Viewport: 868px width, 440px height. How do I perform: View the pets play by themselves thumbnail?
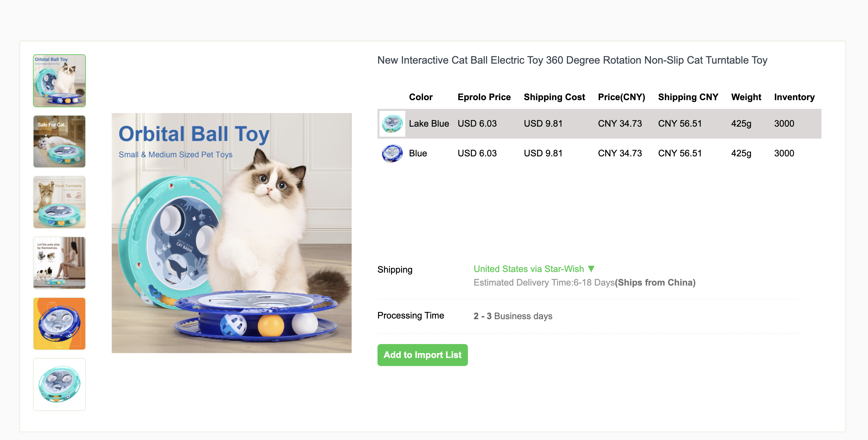[x=59, y=263]
